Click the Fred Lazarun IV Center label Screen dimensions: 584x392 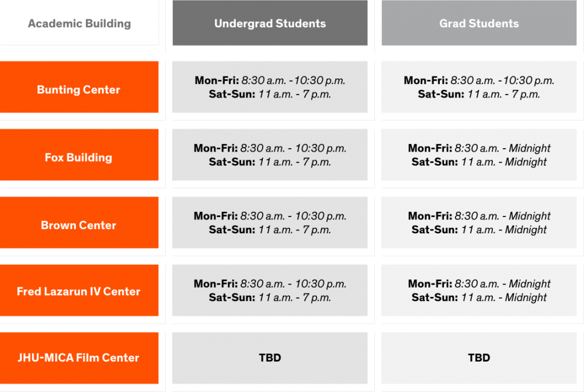(79, 290)
